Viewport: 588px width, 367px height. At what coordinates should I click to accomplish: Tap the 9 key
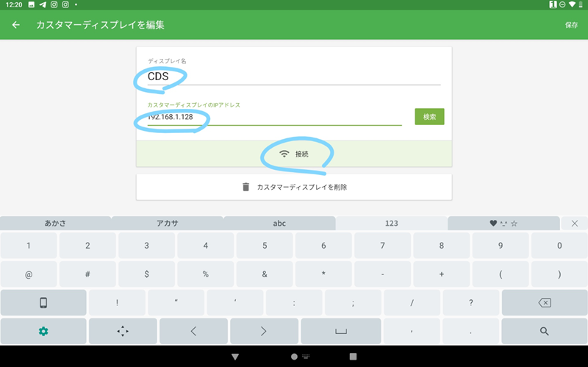pos(501,246)
